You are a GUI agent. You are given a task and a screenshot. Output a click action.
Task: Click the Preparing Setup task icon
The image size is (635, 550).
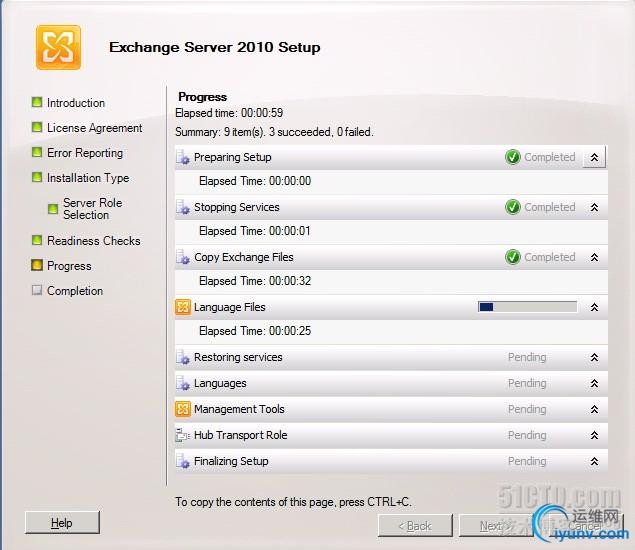pyautogui.click(x=183, y=157)
